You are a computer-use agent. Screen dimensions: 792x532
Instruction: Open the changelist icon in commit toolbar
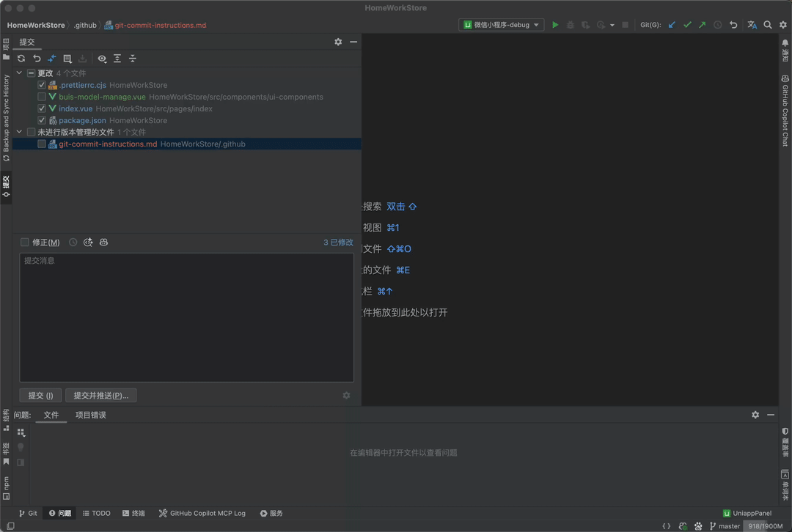click(x=67, y=59)
